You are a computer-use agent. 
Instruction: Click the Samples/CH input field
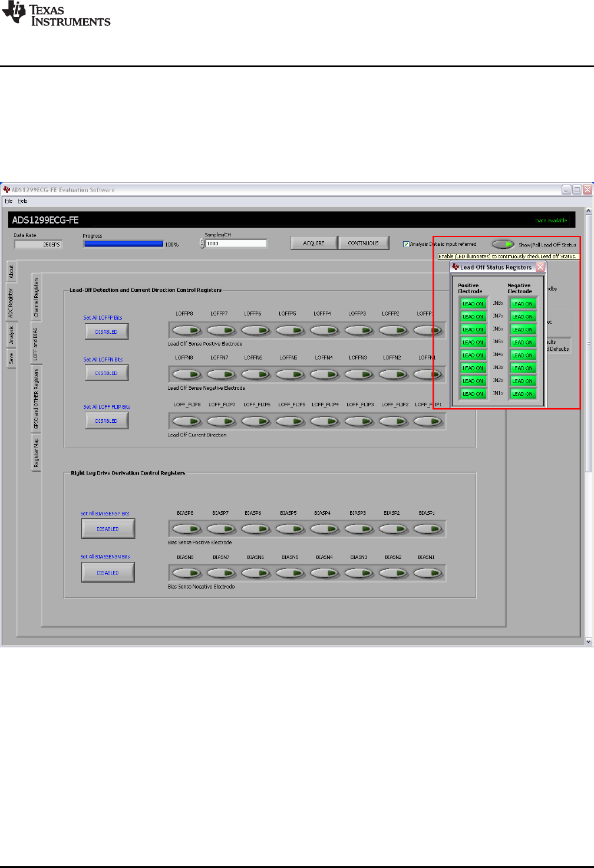coord(236,244)
